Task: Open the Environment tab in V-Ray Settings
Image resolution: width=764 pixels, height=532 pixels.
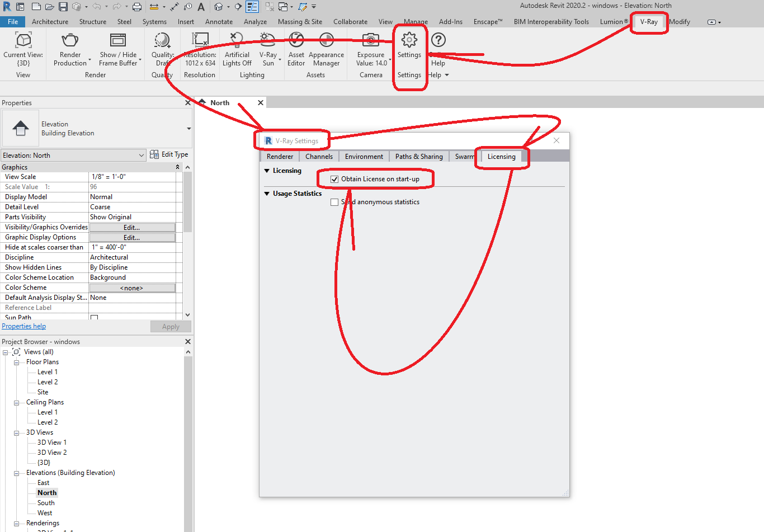Action: pyautogui.click(x=364, y=157)
